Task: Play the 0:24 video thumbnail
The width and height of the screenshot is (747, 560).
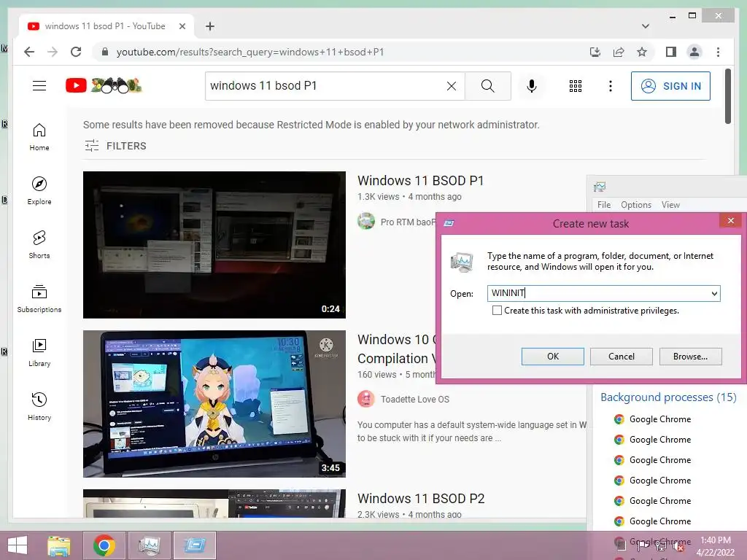Action: coord(214,245)
